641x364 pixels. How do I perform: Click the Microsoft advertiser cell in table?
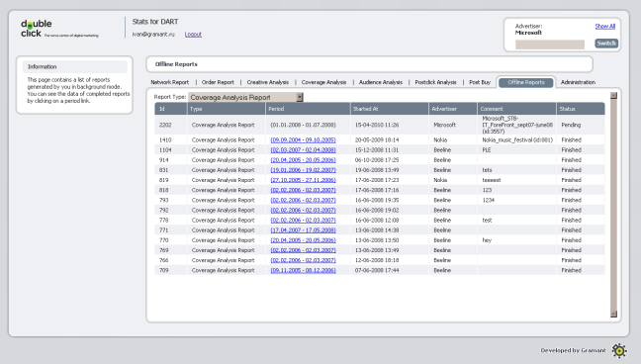point(445,125)
